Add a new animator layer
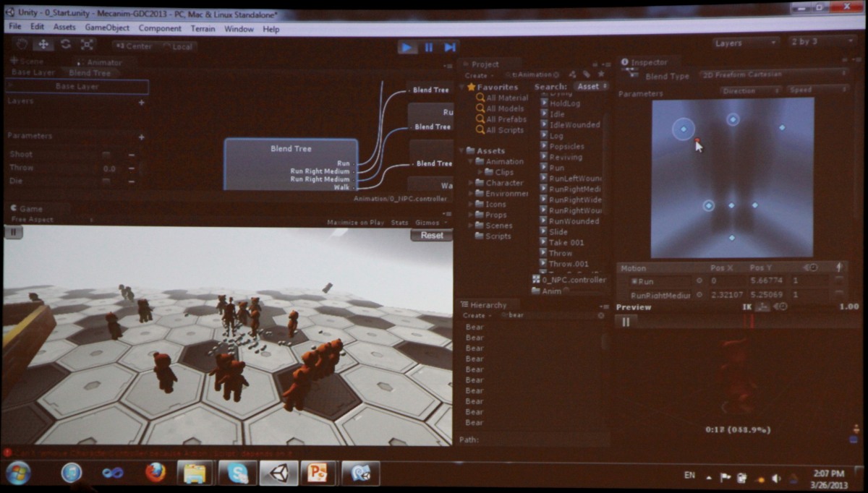The width and height of the screenshot is (868, 493). click(x=141, y=103)
